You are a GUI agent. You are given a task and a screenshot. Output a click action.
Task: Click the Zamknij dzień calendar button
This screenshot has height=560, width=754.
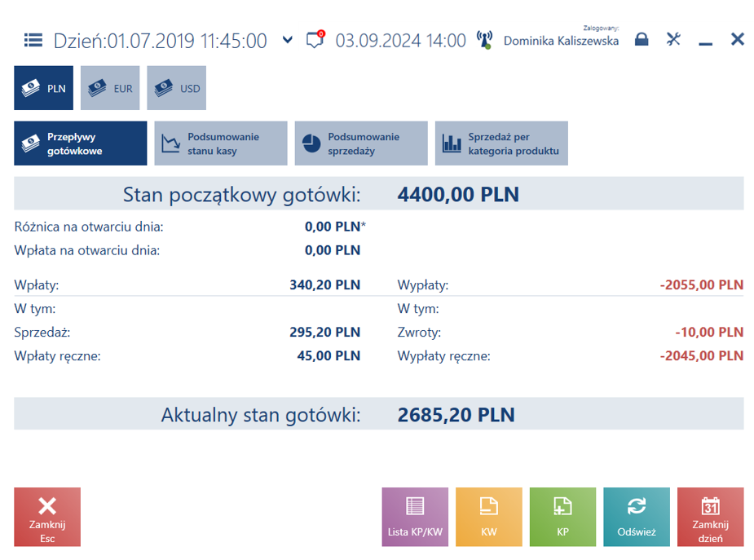(711, 517)
